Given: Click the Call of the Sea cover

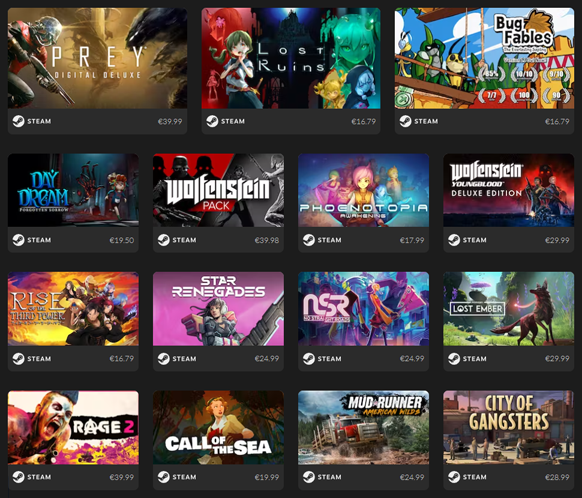Looking at the screenshot, I should point(218,427).
